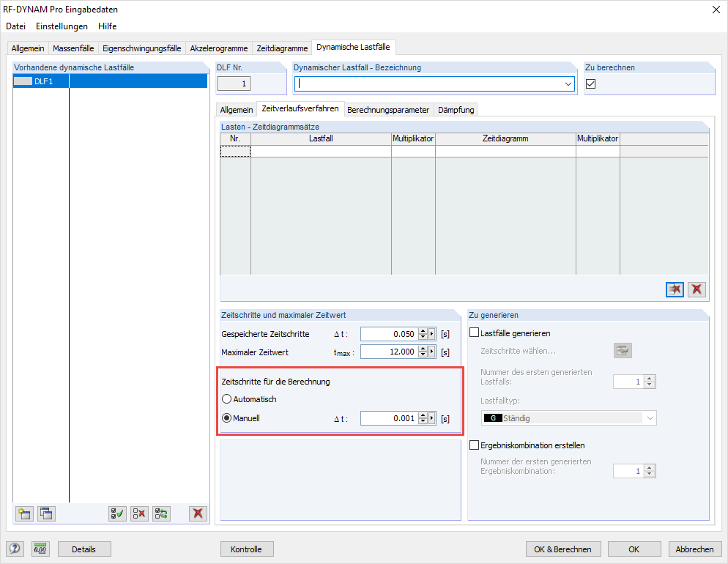Decrease the Gespeicherte Zeitschritte value

click(423, 337)
